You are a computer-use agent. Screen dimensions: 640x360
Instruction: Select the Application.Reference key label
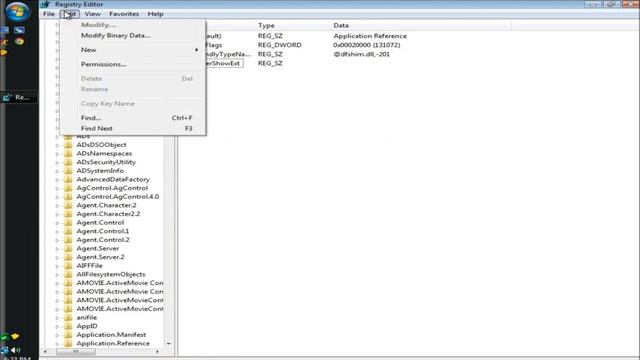[x=113, y=343]
